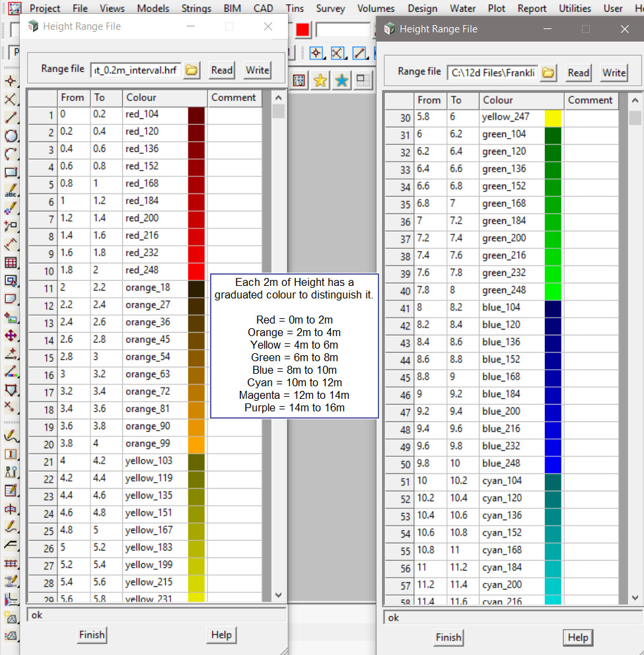Image resolution: width=644 pixels, height=655 pixels.
Task: Select the four-arrow move tool icon
Action: [x=11, y=335]
